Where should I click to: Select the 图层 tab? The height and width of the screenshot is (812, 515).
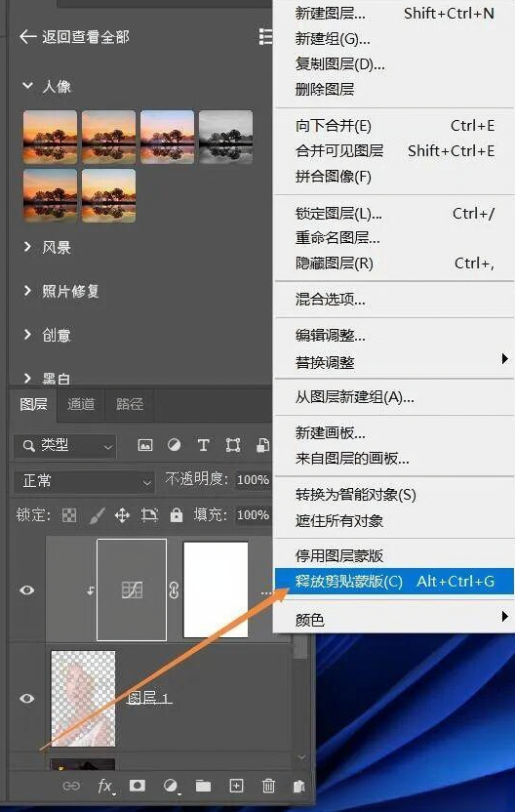coord(33,404)
